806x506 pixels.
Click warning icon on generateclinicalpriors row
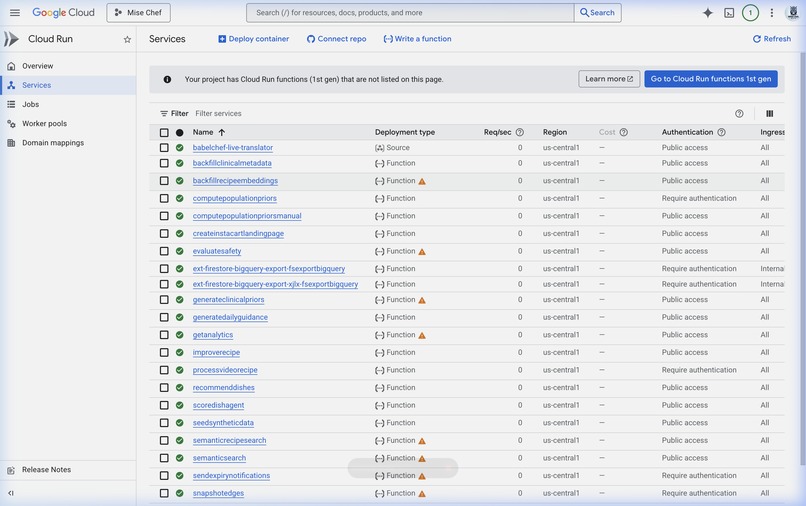[422, 300]
